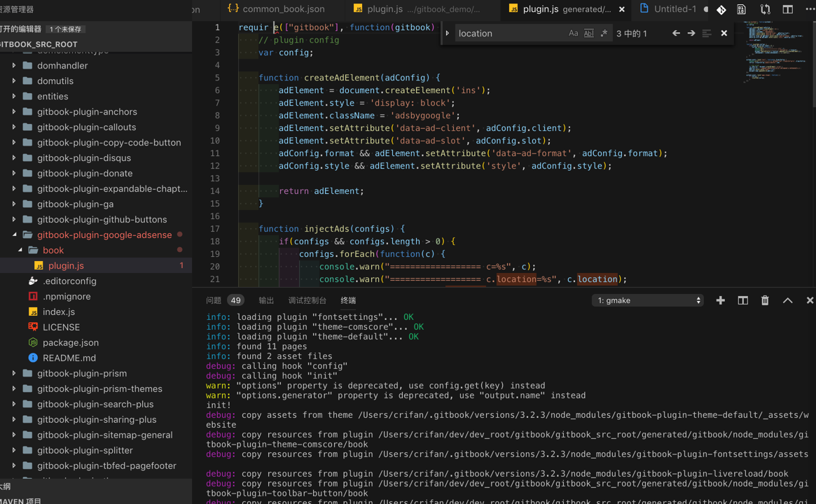Viewport: 816px width, 504px height.
Task: Click the location search input field
Action: 508,34
